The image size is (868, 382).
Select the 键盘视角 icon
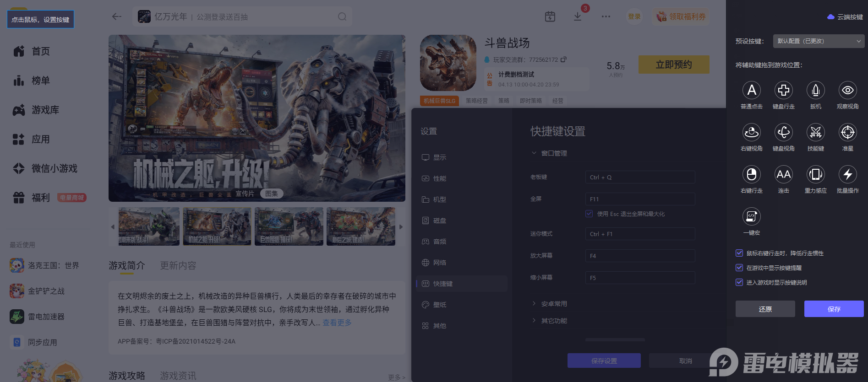click(784, 132)
